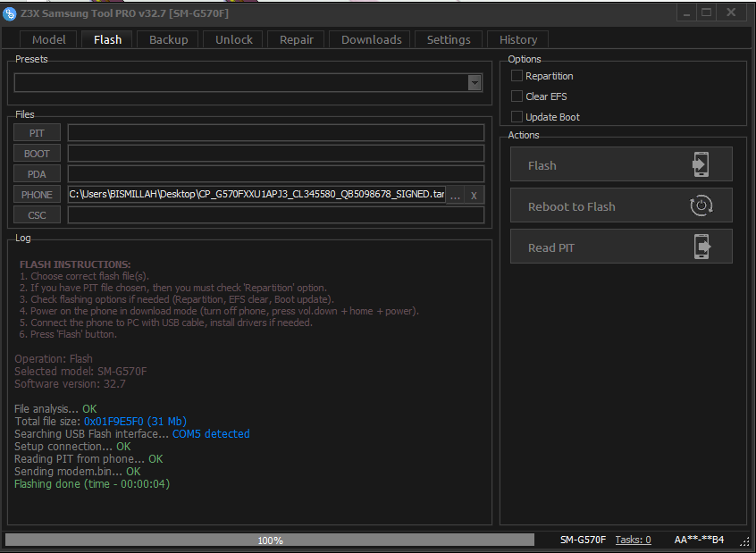
Task: Start flashing with the Flash action button
Action: (x=621, y=165)
